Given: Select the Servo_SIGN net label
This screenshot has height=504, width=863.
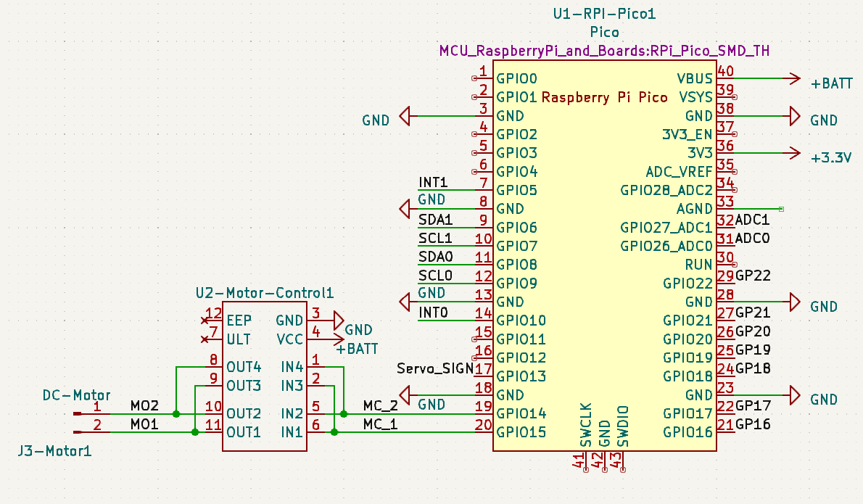Looking at the screenshot, I should (435, 368).
